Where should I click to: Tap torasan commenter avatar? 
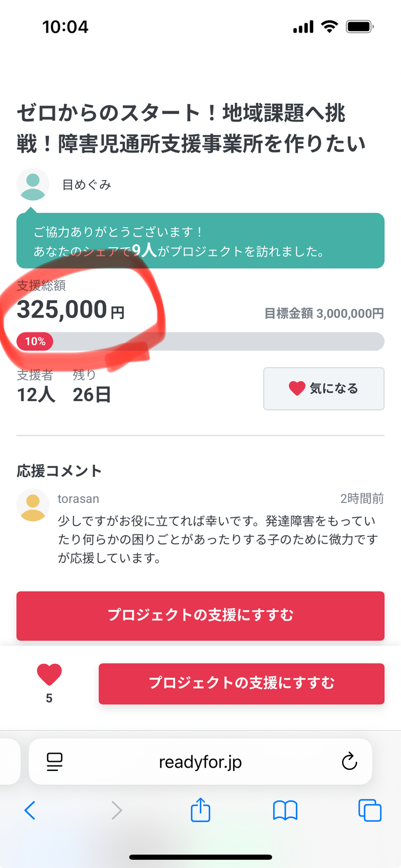click(x=33, y=505)
